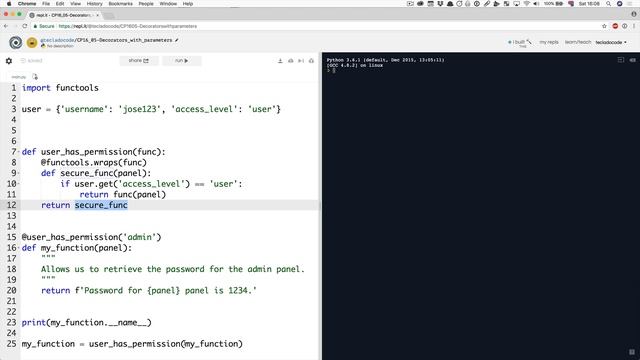This screenshot has width=640, height=360.
Task: Open the tecladocode account dropdown
Action: point(611,42)
